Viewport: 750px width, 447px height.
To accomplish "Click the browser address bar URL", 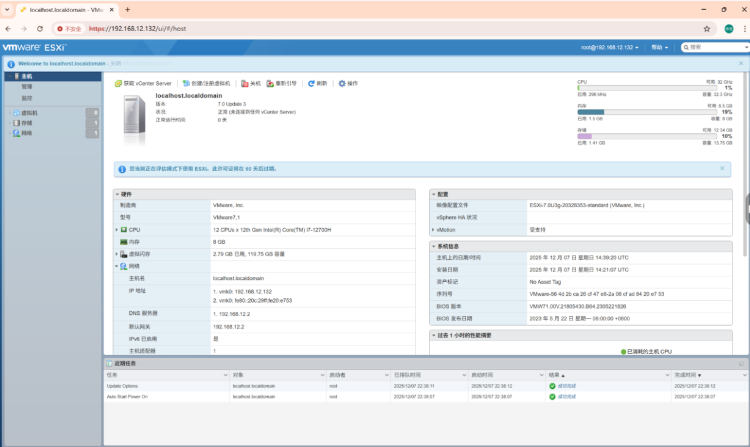I will [x=137, y=29].
